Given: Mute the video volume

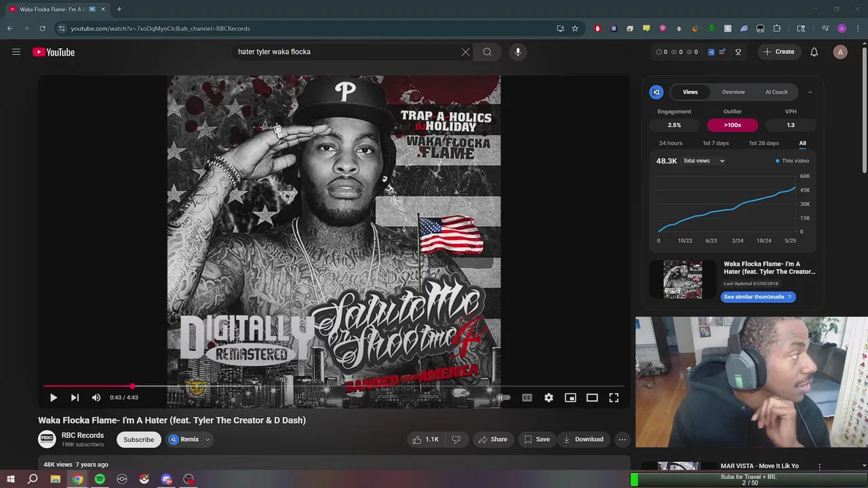Looking at the screenshot, I should [x=96, y=398].
